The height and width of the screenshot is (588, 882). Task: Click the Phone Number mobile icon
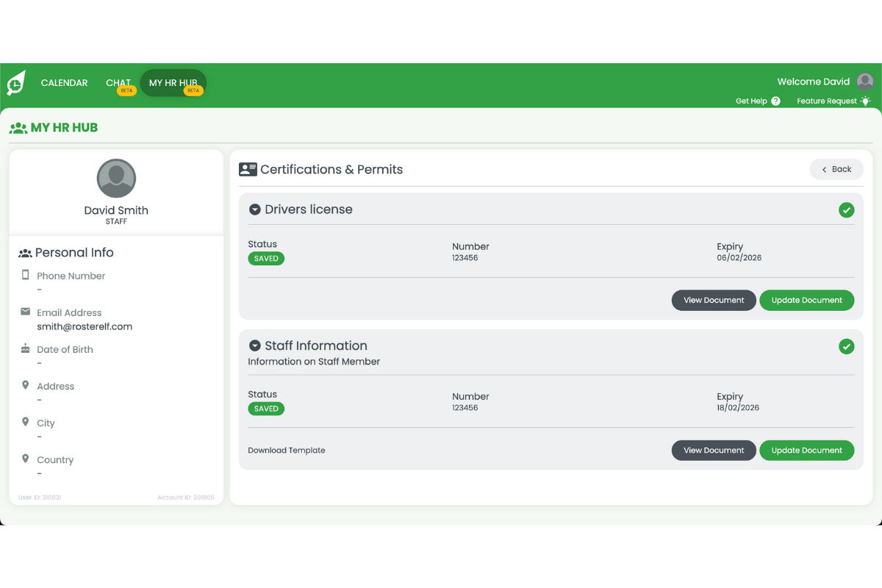[x=26, y=275]
